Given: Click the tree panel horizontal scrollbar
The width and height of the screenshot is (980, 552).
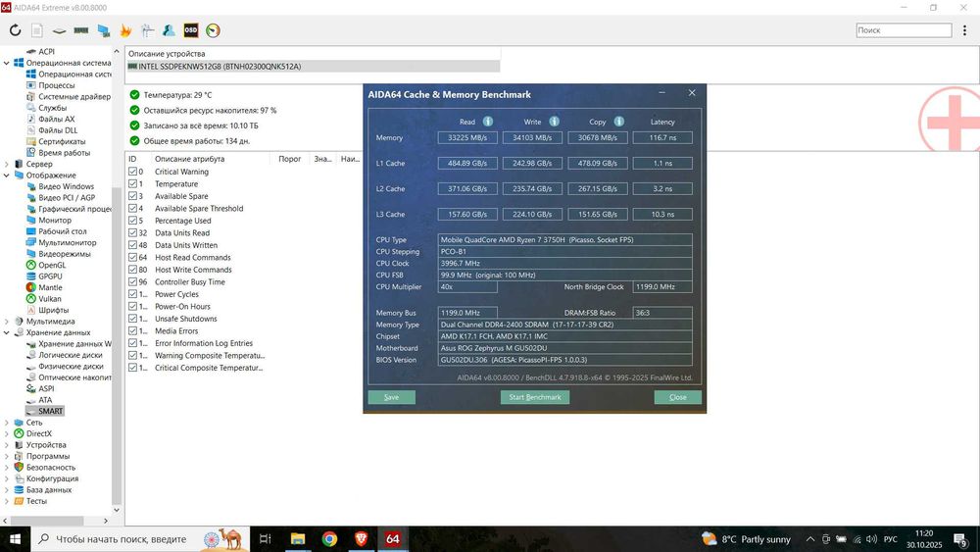Looking at the screenshot, I should tap(47, 520).
